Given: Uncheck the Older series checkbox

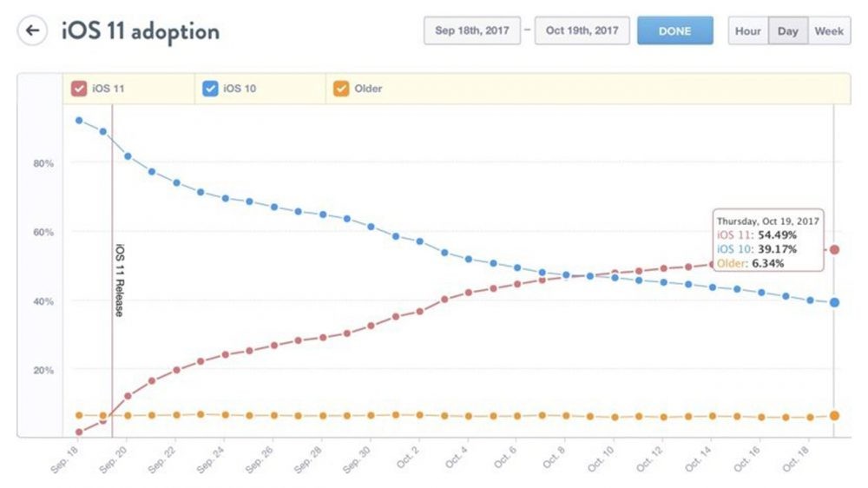Looking at the screenshot, I should 341,89.
